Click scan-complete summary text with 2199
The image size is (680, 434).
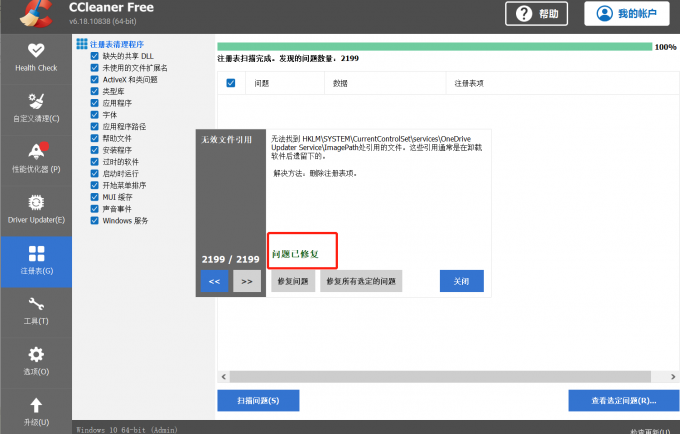tap(288, 59)
